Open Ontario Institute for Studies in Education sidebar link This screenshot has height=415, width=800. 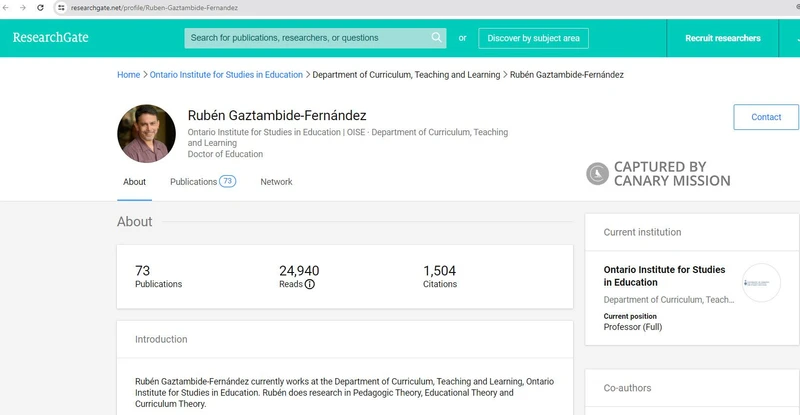664,276
